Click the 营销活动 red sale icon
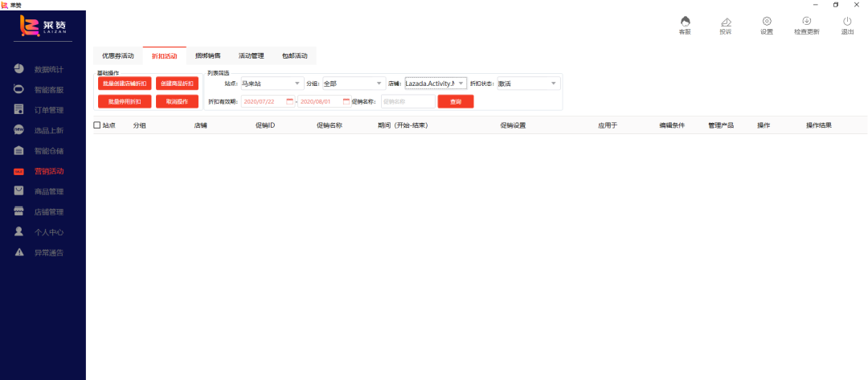The height and width of the screenshot is (380, 868). pyautogui.click(x=18, y=171)
